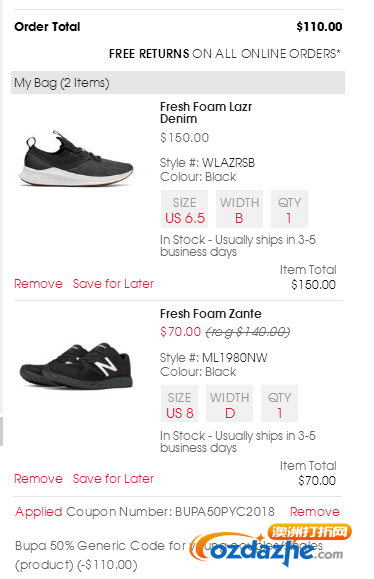This screenshot has height=579, width=374.
Task: Click the Applied coupon label
Action: [x=39, y=512]
